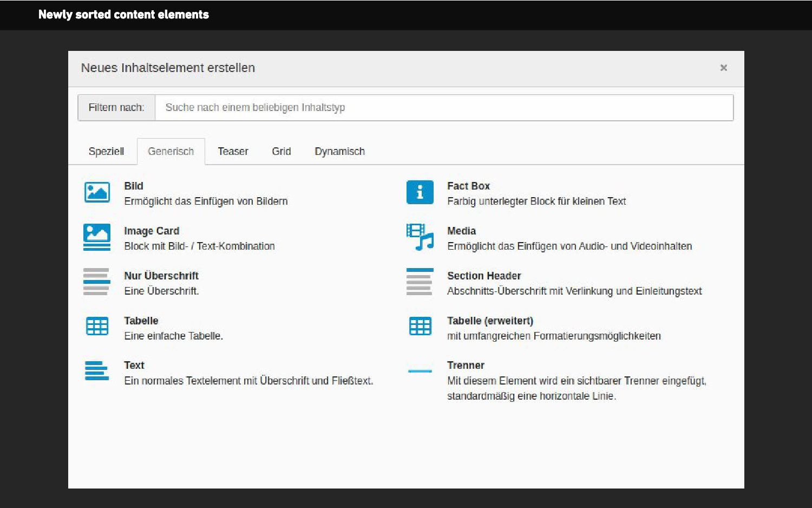Pick the Media film and music icon
This screenshot has width=812, height=508.
[x=420, y=237]
